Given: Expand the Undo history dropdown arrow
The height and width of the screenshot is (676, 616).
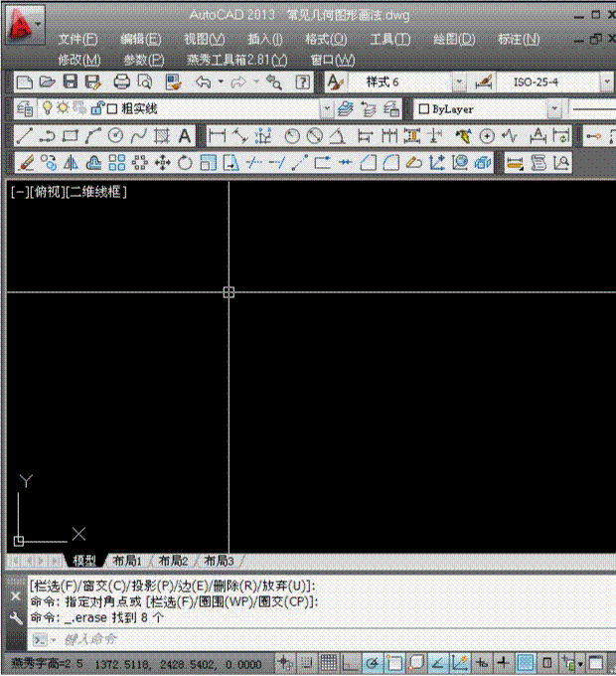Looking at the screenshot, I should 221,82.
